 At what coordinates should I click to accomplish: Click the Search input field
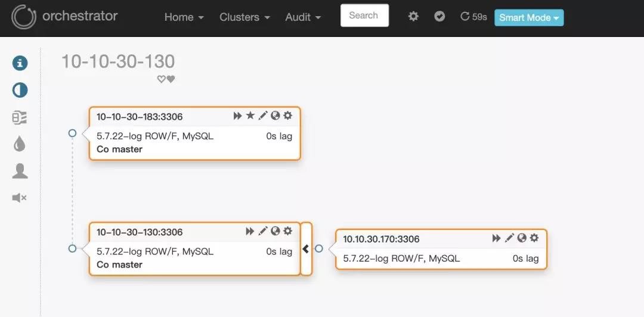coord(364,15)
